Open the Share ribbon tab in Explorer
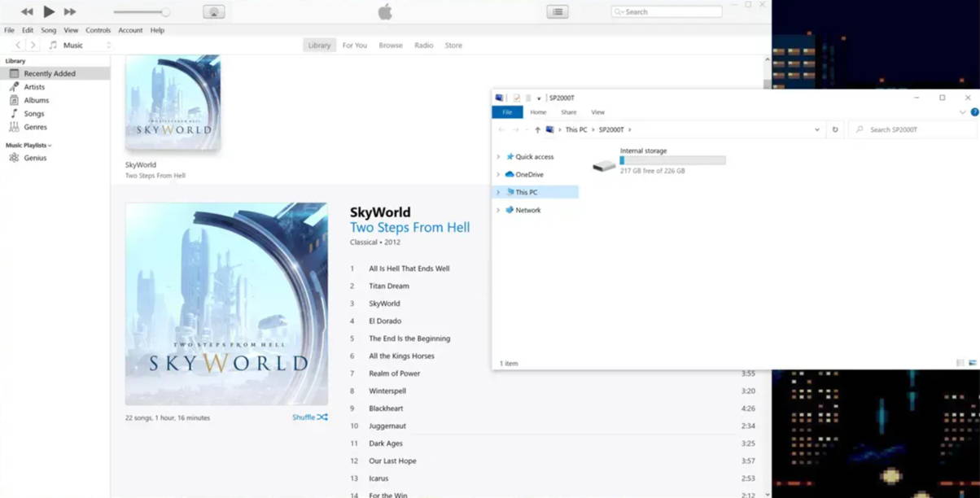Image resolution: width=980 pixels, height=498 pixels. click(x=568, y=112)
